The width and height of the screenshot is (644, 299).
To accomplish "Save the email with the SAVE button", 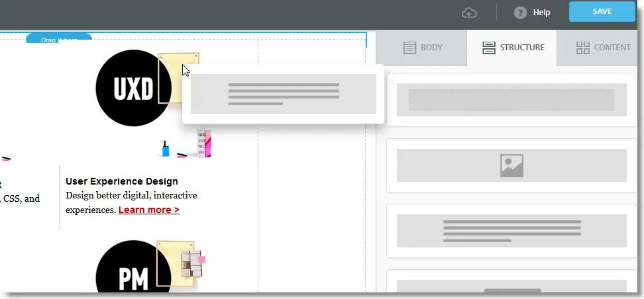I will click(x=602, y=11).
